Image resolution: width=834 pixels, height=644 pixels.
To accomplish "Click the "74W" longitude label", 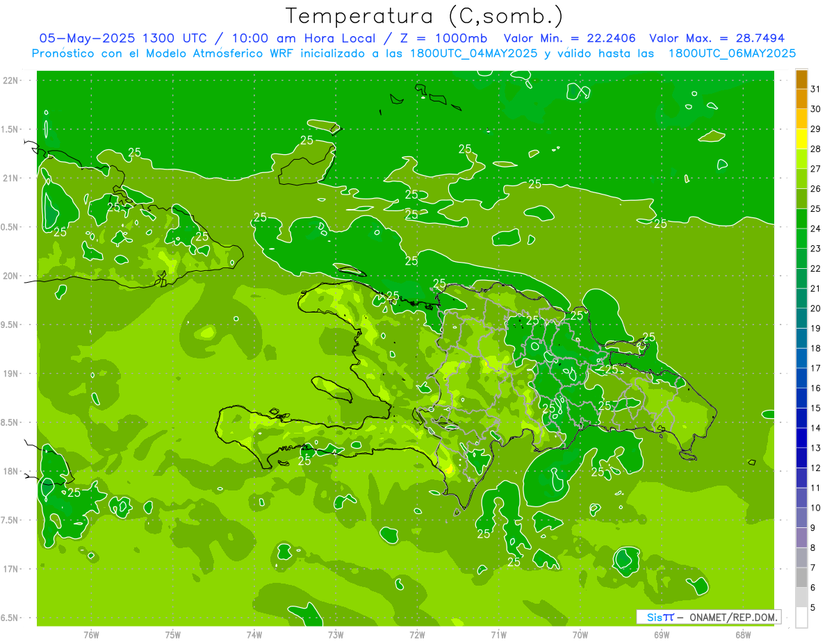I will [x=254, y=635].
